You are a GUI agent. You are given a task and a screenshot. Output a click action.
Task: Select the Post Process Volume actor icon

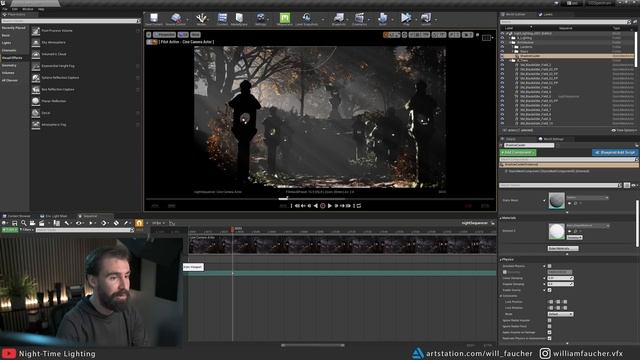[36, 31]
